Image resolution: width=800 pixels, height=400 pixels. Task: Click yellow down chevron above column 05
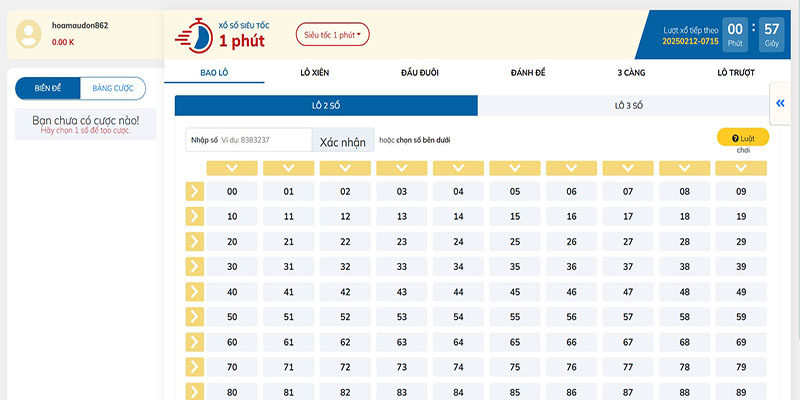[515, 169]
